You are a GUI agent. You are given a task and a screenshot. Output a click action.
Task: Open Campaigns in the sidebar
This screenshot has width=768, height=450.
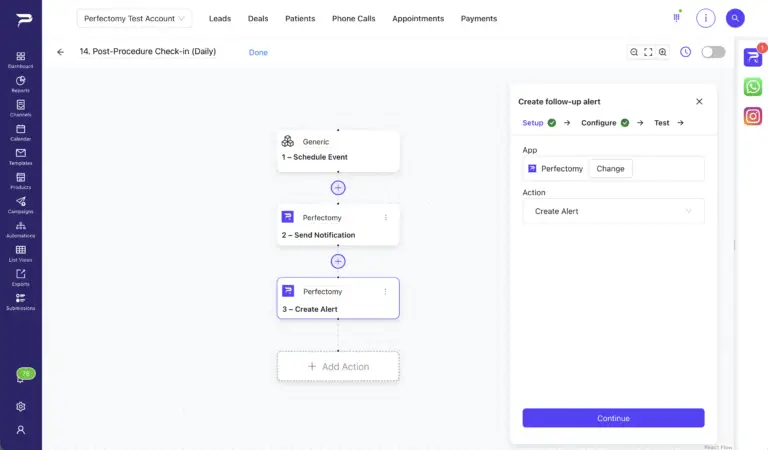[21, 205]
